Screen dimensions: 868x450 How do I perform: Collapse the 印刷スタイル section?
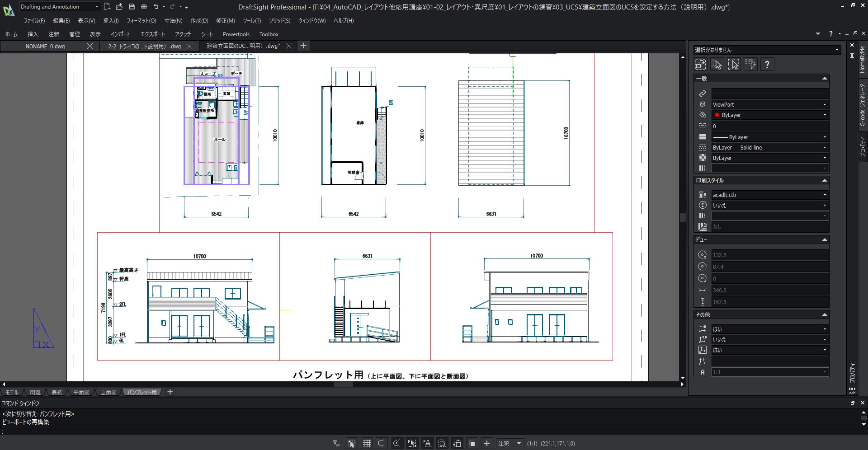coord(824,181)
